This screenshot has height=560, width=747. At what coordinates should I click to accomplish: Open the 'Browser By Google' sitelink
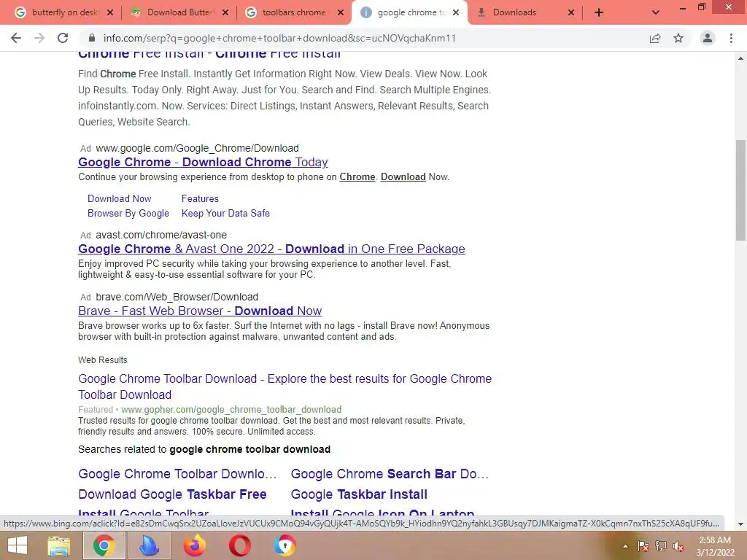tap(128, 214)
